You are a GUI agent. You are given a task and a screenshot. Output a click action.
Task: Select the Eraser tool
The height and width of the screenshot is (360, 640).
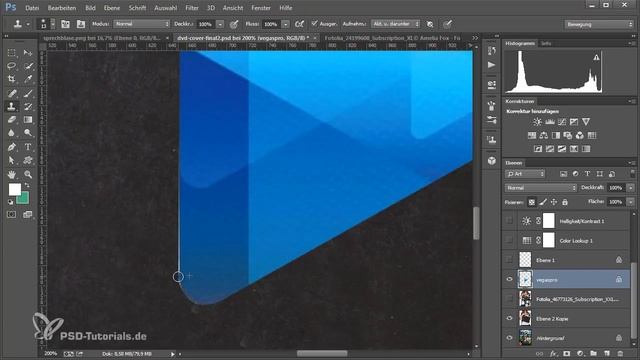coord(11,120)
